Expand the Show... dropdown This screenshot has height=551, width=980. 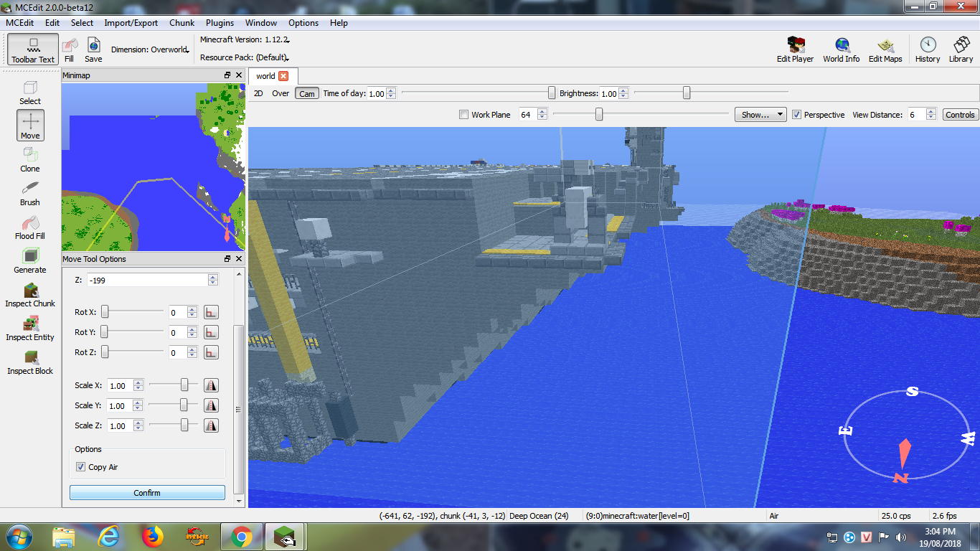pos(760,115)
